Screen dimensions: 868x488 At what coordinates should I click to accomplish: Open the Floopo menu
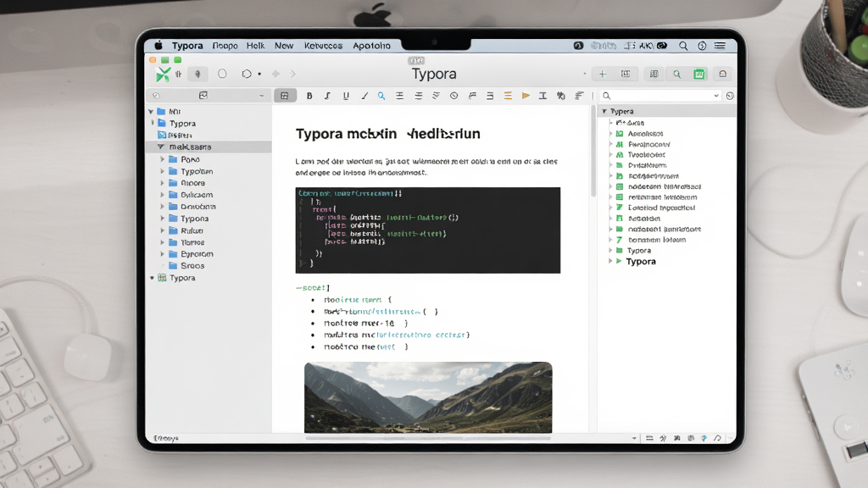click(225, 46)
